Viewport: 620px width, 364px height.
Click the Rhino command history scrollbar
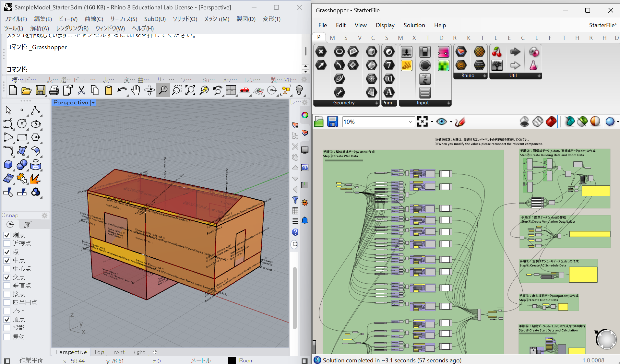point(305,51)
